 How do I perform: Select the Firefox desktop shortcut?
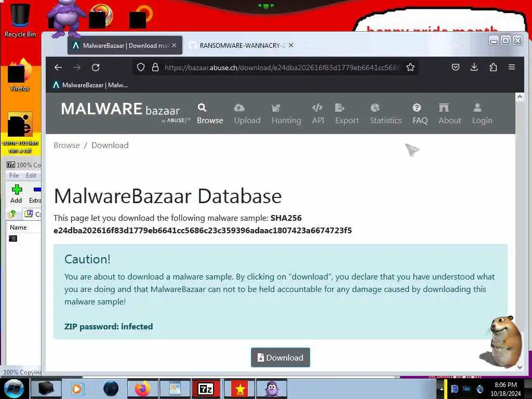[20, 75]
